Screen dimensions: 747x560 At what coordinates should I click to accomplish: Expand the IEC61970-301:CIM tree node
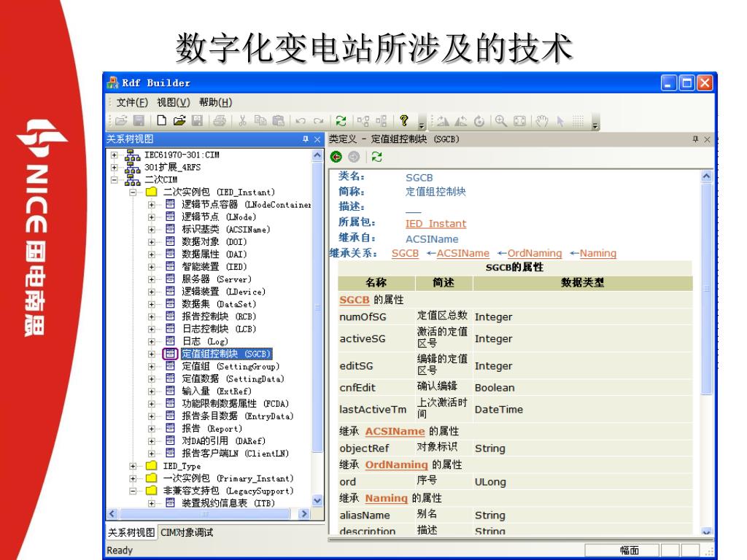[114, 155]
